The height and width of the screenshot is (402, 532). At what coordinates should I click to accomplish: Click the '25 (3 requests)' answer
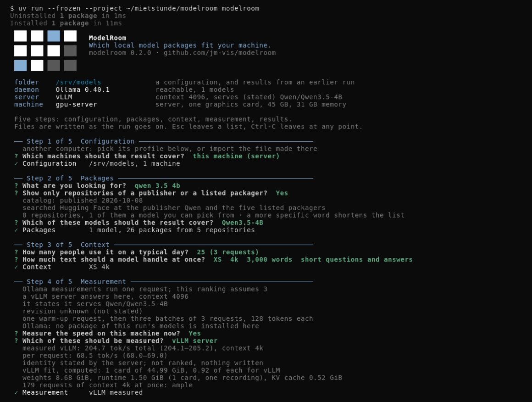(227, 252)
